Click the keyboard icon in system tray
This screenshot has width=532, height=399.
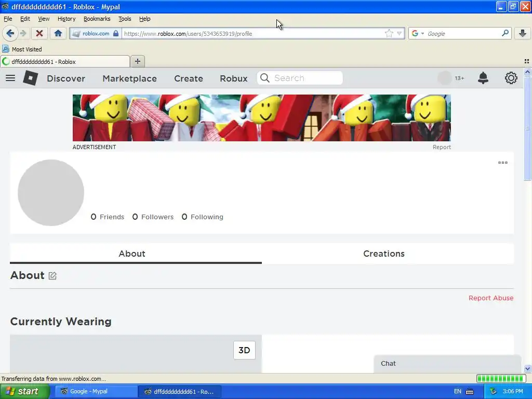click(470, 392)
